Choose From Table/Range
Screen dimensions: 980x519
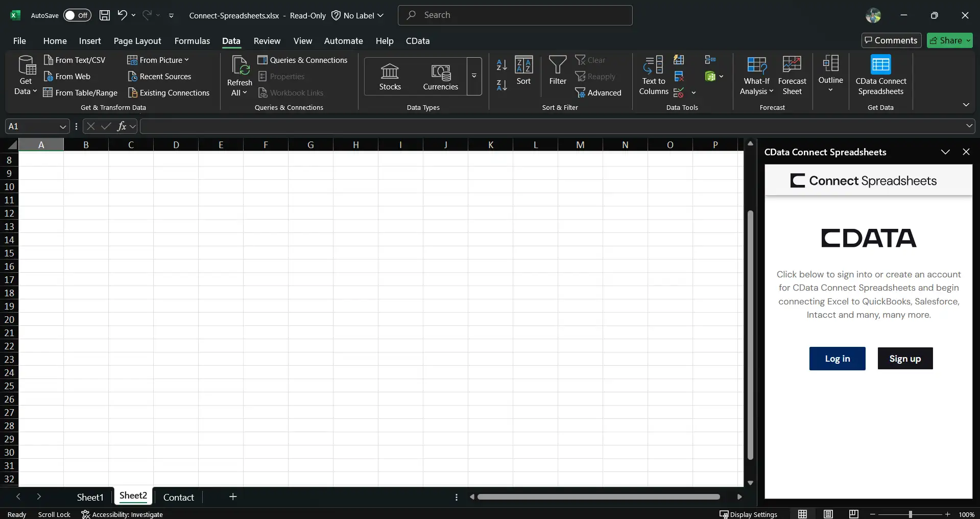coord(80,93)
